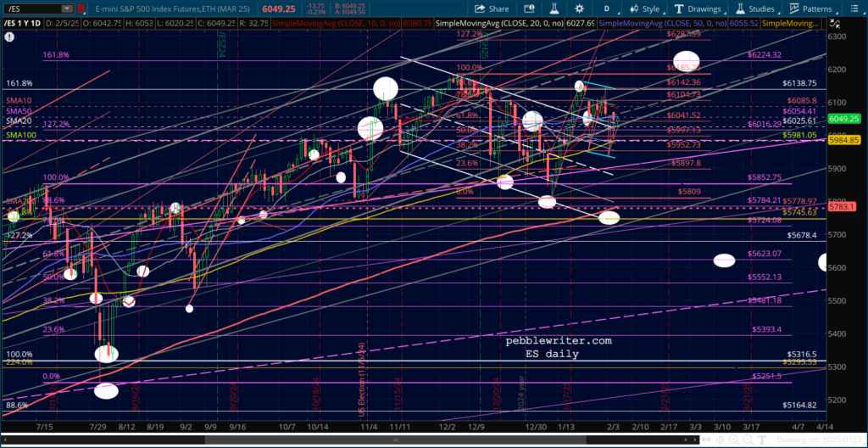Open the D timeframe aggregation selector
This screenshot has height=448, width=868.
607,8
